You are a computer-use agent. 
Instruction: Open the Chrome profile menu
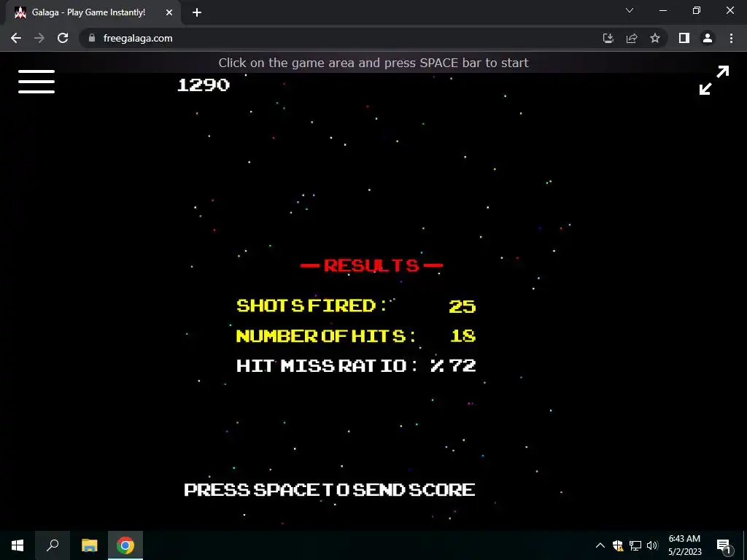coord(708,38)
